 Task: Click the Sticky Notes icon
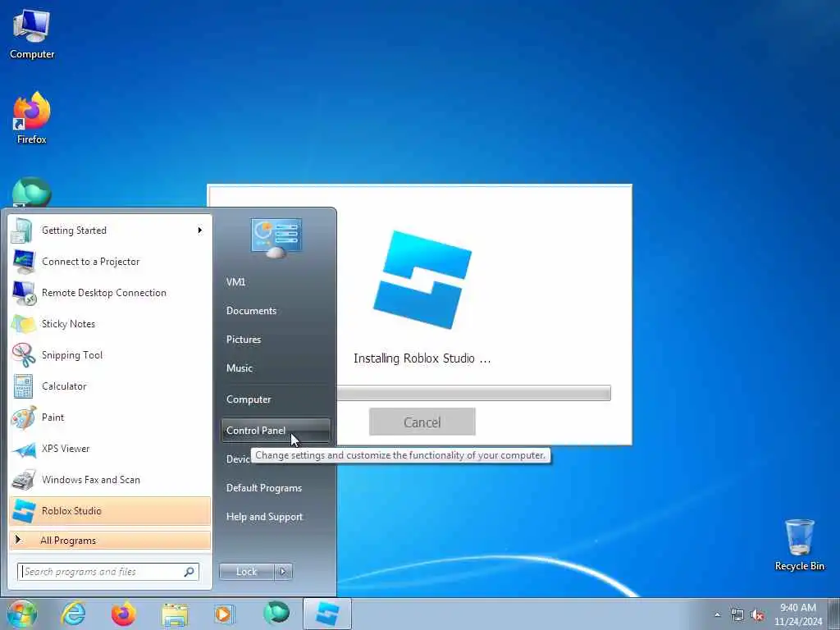pyautogui.click(x=24, y=324)
